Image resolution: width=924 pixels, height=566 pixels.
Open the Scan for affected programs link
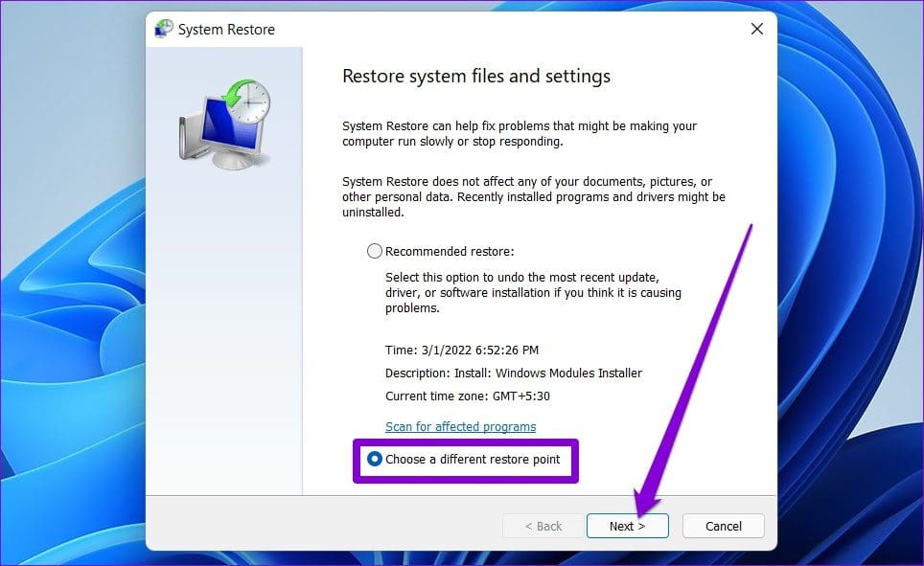pos(460,426)
